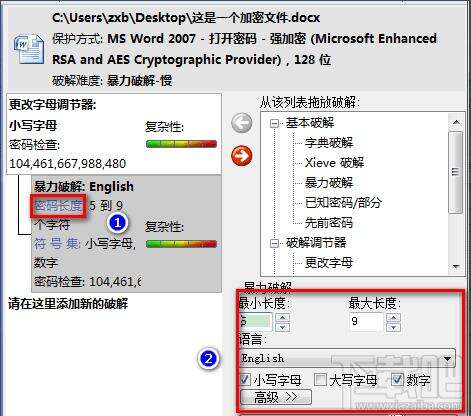Enable the 大写字母 checkbox

[x=321, y=379]
